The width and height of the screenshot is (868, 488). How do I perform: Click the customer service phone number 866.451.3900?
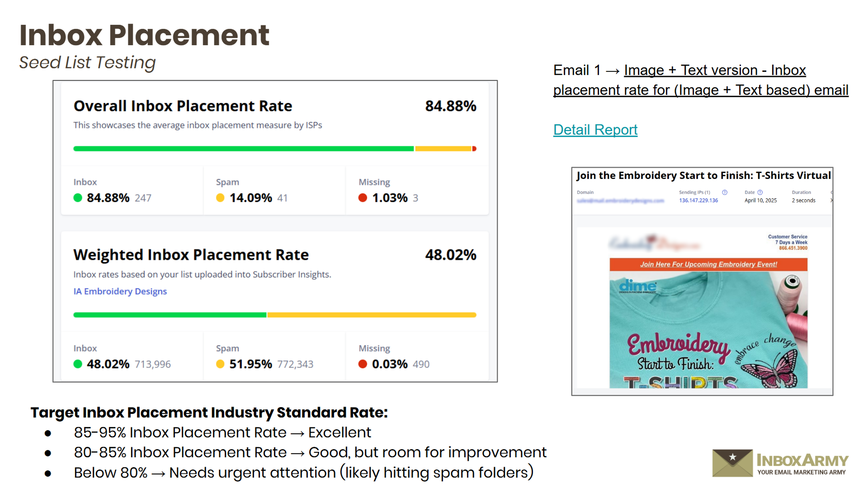point(793,248)
